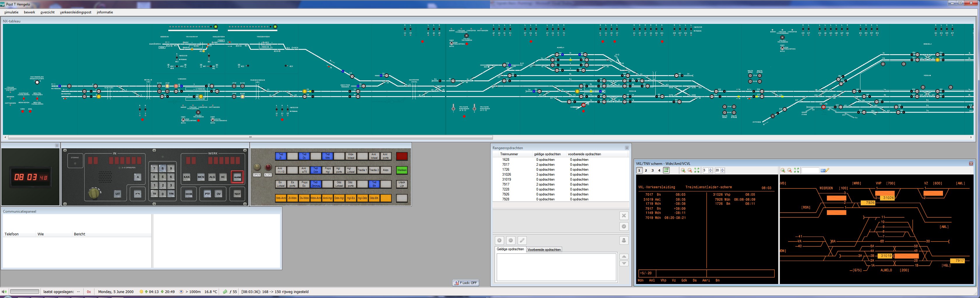The width and height of the screenshot is (980, 298).
Task: Click the orange Wdn-Aml button
Action: [x=316, y=198]
